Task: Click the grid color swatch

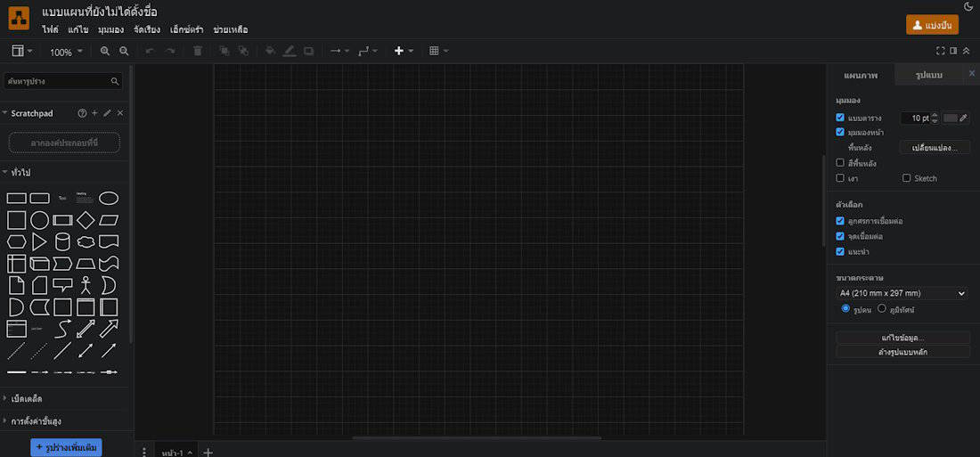Action: 951,118
